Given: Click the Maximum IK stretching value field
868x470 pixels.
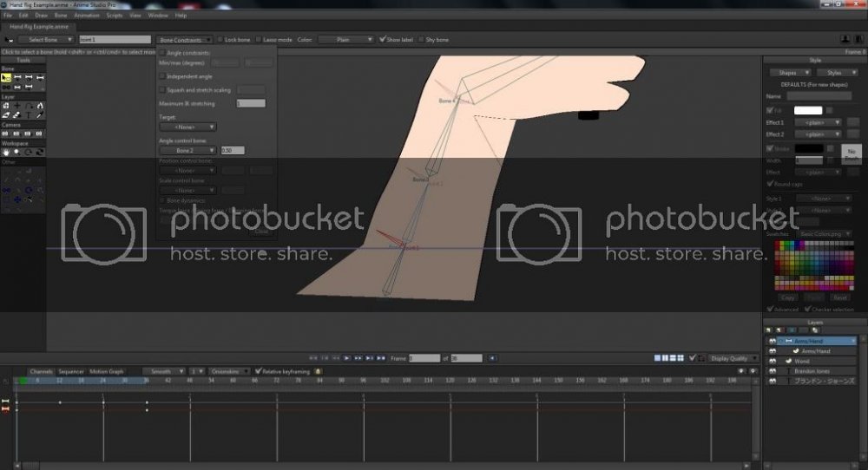Looking at the screenshot, I should [x=251, y=103].
